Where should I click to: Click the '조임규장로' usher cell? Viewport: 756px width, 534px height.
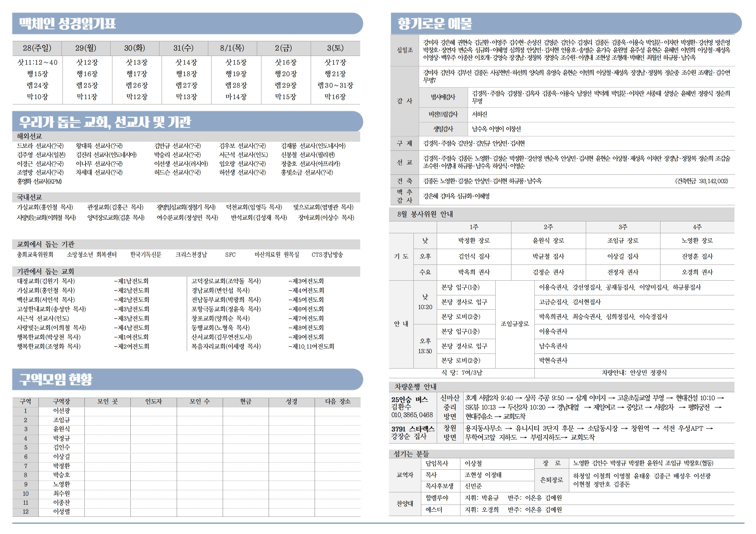coord(515,324)
